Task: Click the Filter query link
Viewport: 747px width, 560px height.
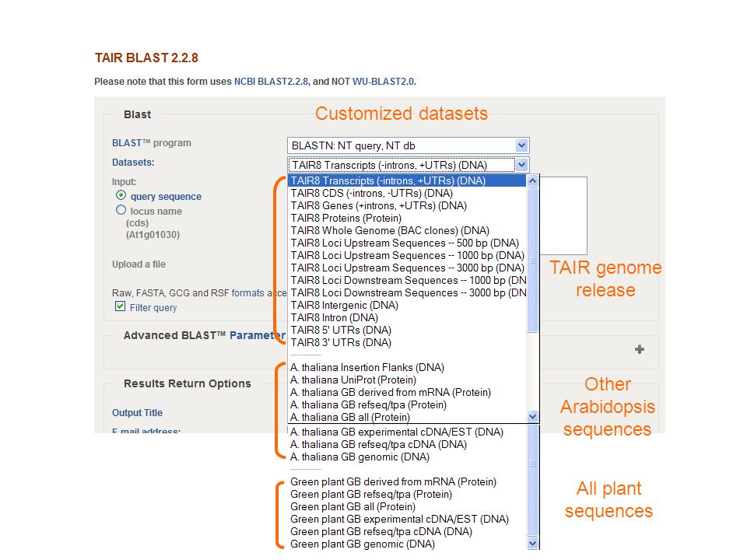Action: click(153, 308)
